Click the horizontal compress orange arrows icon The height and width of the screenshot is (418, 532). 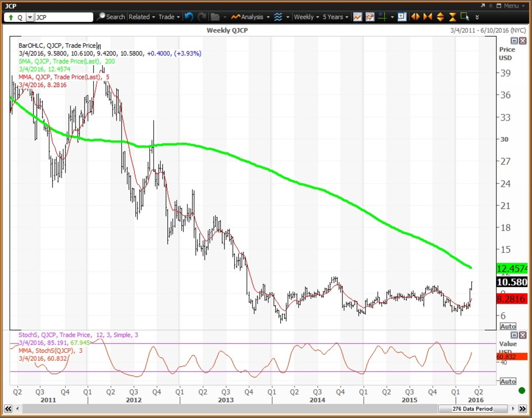pos(428,17)
